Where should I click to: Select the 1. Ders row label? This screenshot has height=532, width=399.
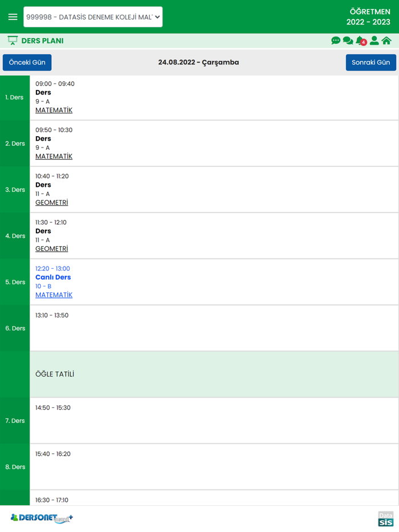(x=15, y=97)
